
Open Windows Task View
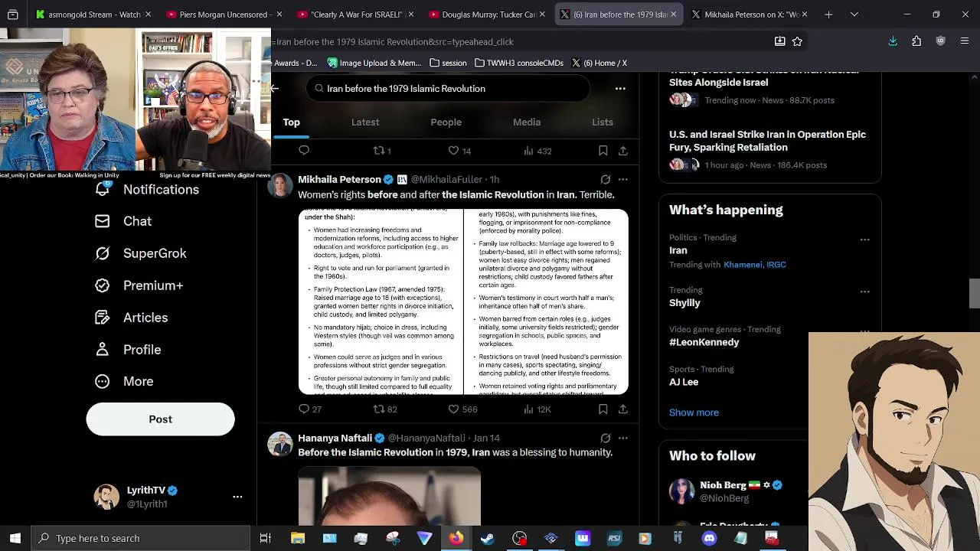point(266,538)
